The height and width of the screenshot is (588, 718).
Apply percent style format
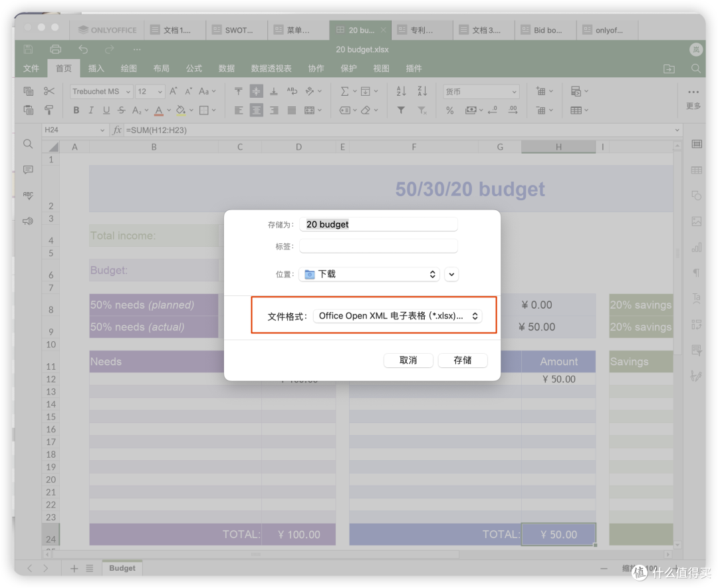click(x=449, y=110)
